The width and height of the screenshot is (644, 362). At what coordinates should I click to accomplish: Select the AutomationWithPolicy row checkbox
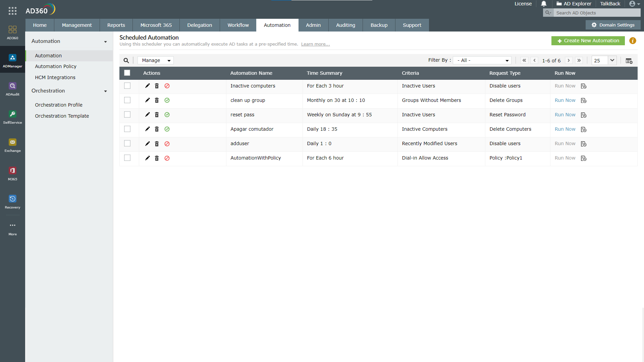[x=127, y=158]
